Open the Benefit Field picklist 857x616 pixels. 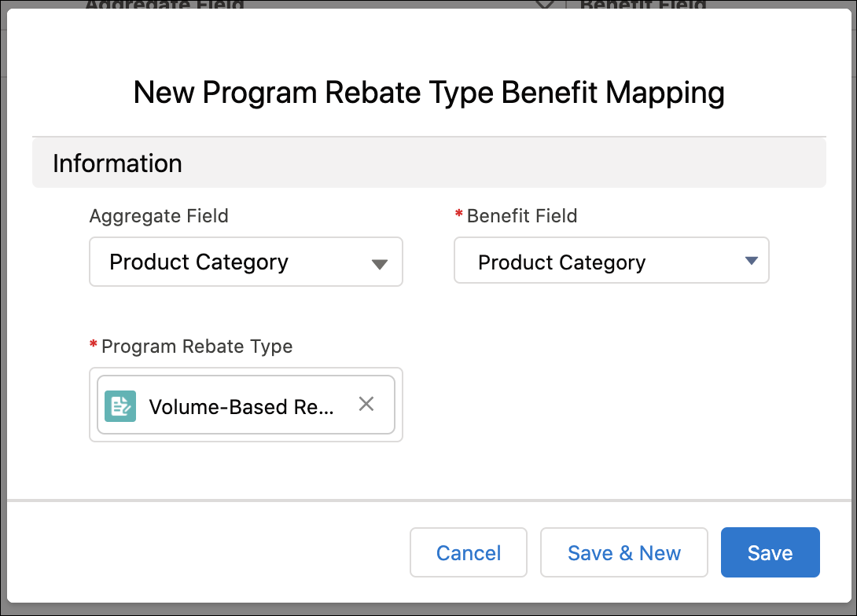(612, 260)
